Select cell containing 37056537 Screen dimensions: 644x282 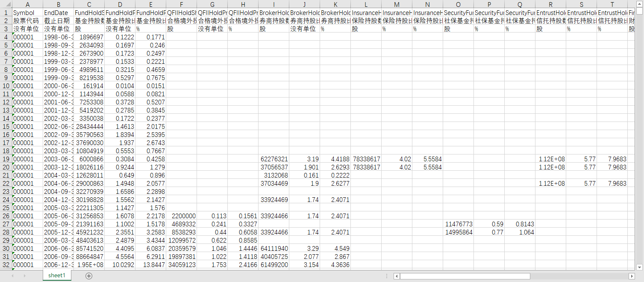(x=274, y=167)
